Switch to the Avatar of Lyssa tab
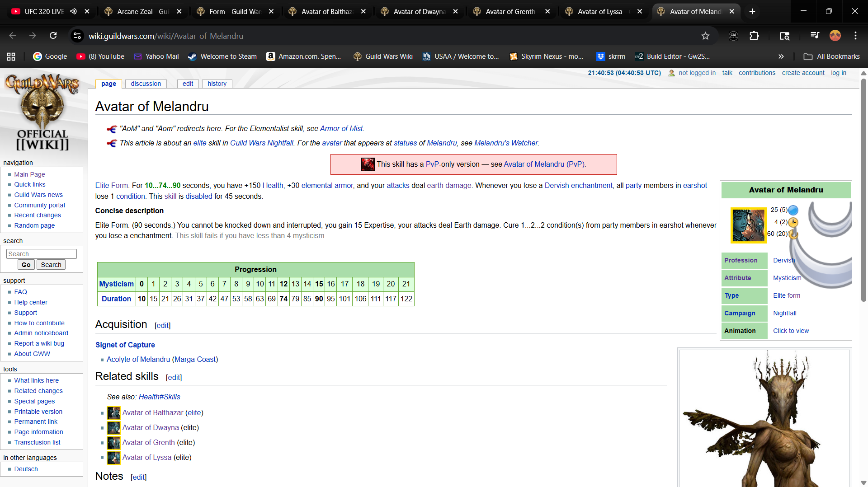The width and height of the screenshot is (868, 487). (604, 11)
